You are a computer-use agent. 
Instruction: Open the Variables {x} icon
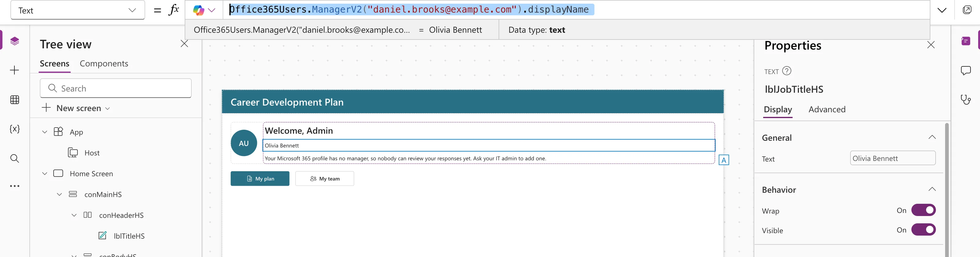point(14,129)
